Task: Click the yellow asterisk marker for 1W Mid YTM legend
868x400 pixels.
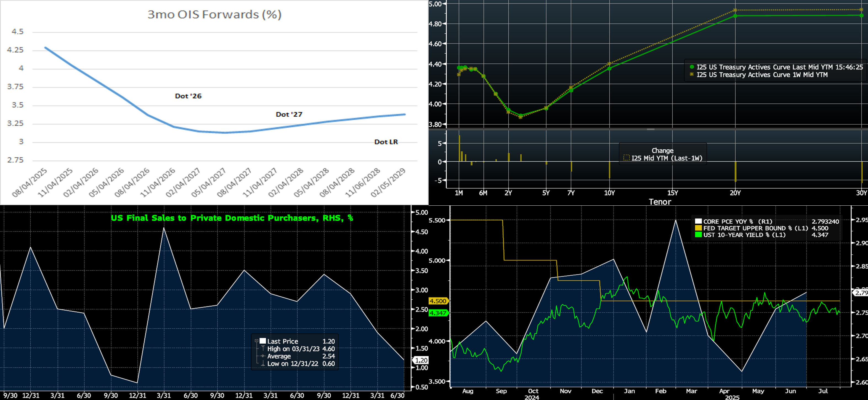Action: pos(691,75)
